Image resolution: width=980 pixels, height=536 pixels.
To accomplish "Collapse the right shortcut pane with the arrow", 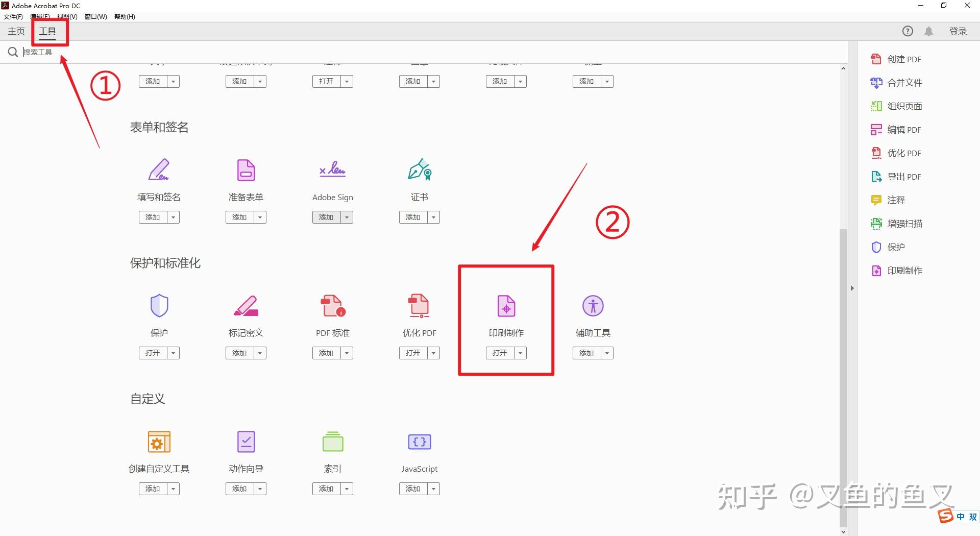I will click(852, 288).
